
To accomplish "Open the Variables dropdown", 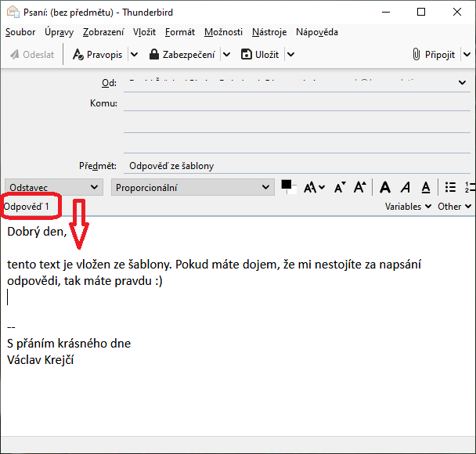I will click(x=408, y=207).
